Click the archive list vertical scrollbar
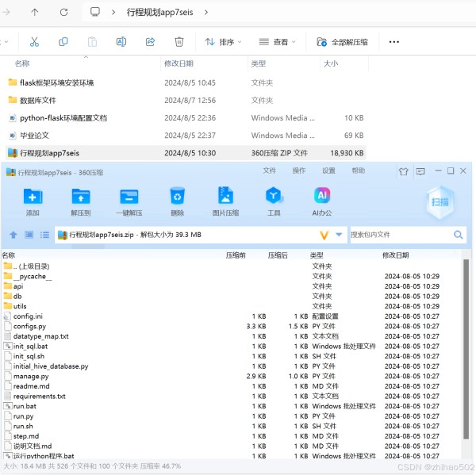 (x=466, y=349)
